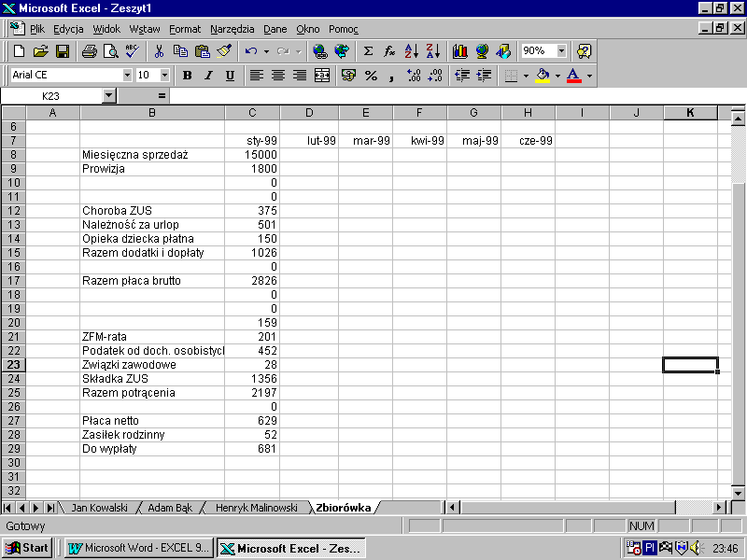Click the Start button
Image resolution: width=747 pixels, height=560 pixels.
(27, 548)
